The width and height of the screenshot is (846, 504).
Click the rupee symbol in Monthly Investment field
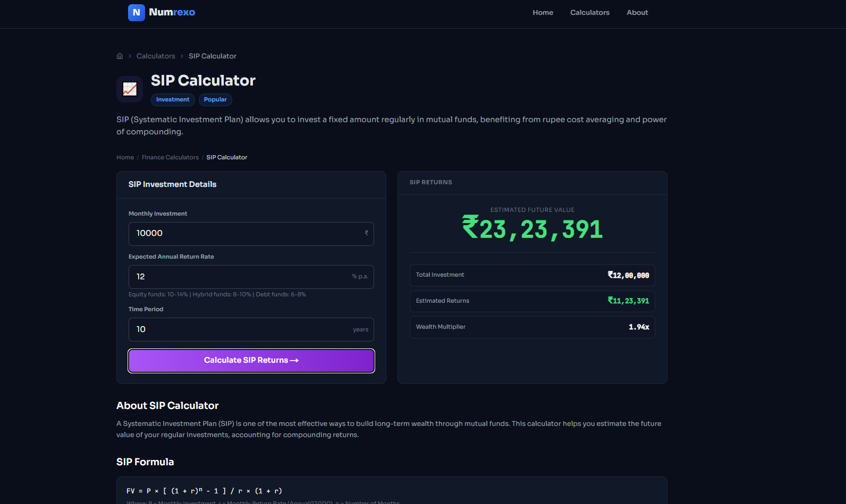pos(366,233)
